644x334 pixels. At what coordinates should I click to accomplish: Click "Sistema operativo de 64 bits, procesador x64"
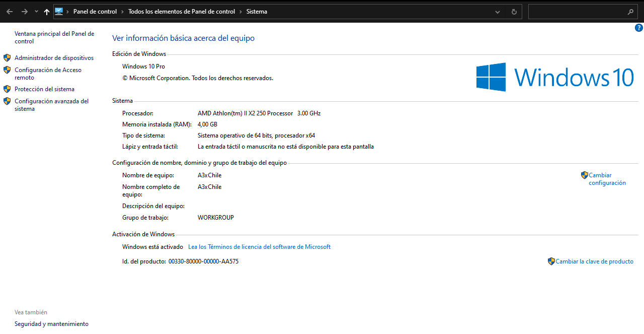pos(256,136)
